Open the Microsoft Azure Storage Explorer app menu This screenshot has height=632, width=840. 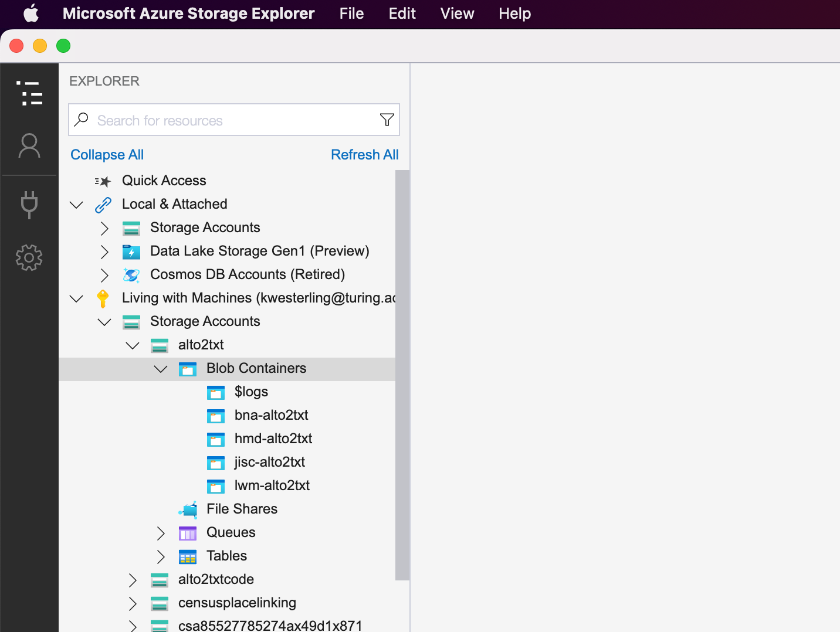click(188, 13)
